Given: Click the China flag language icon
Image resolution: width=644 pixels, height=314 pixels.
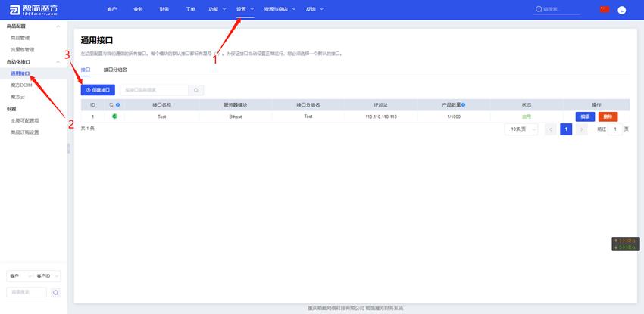Looking at the screenshot, I should pyautogui.click(x=604, y=9).
